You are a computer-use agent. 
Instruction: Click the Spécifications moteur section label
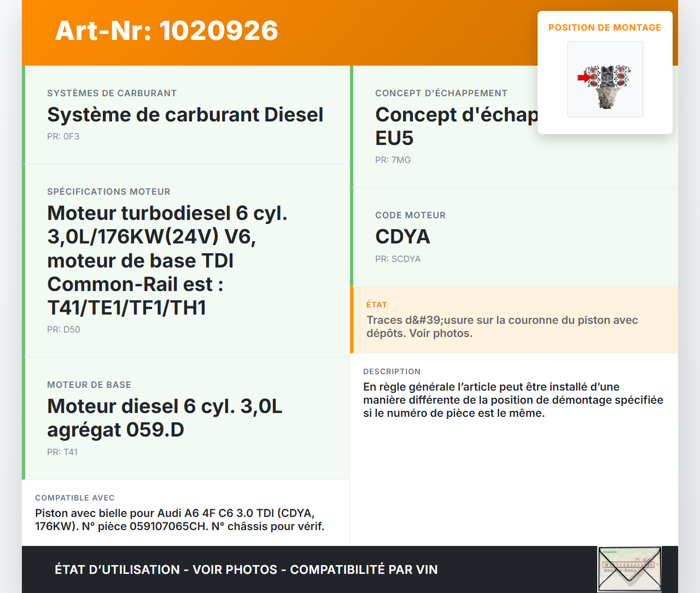point(108,192)
